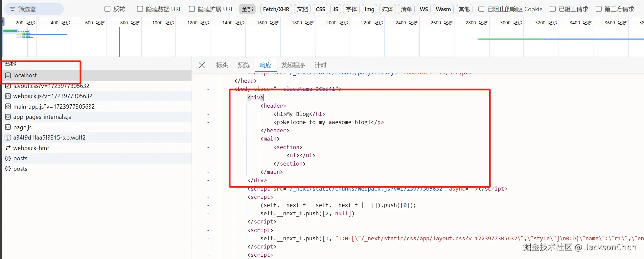Open the 预览 (Preview) tab
This screenshot has height=259, width=644.
(x=244, y=65)
